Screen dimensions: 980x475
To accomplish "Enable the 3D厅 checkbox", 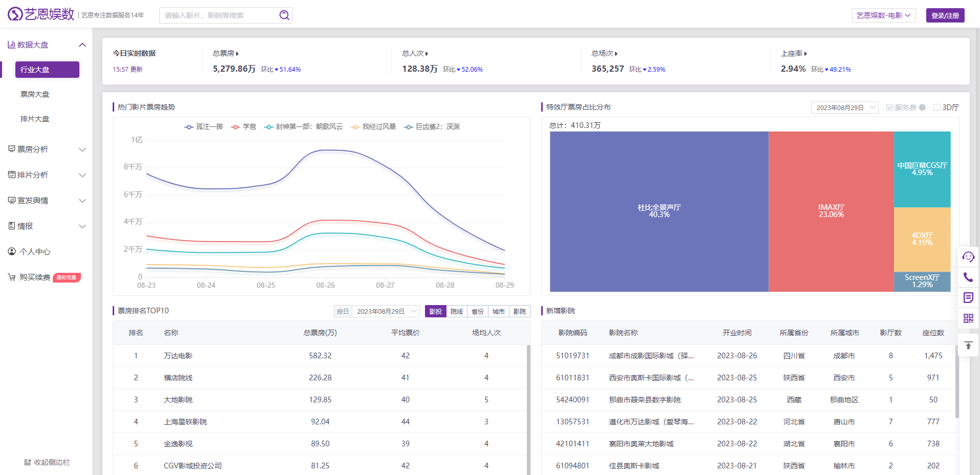I will (937, 107).
